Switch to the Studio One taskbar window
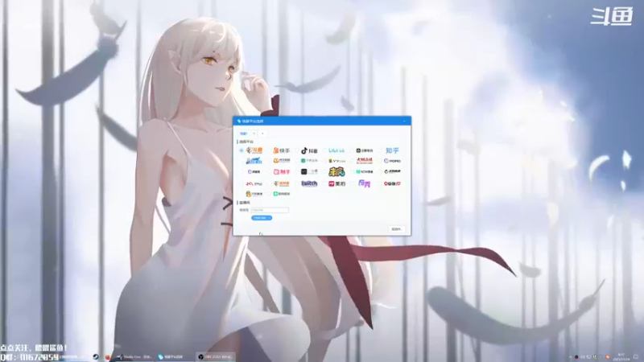This screenshot has width=644, height=362. tap(134, 356)
